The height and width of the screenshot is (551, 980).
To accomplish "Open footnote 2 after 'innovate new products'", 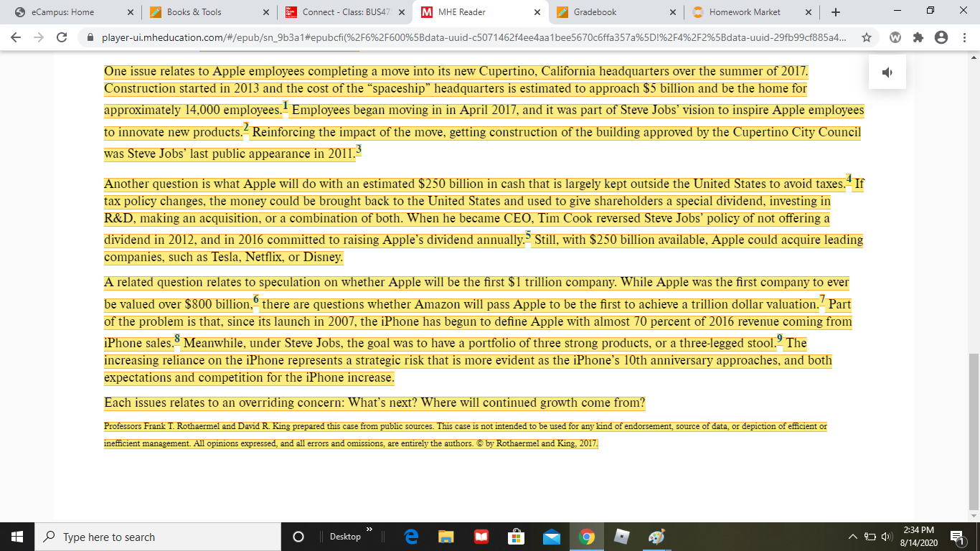I will pyautogui.click(x=246, y=128).
